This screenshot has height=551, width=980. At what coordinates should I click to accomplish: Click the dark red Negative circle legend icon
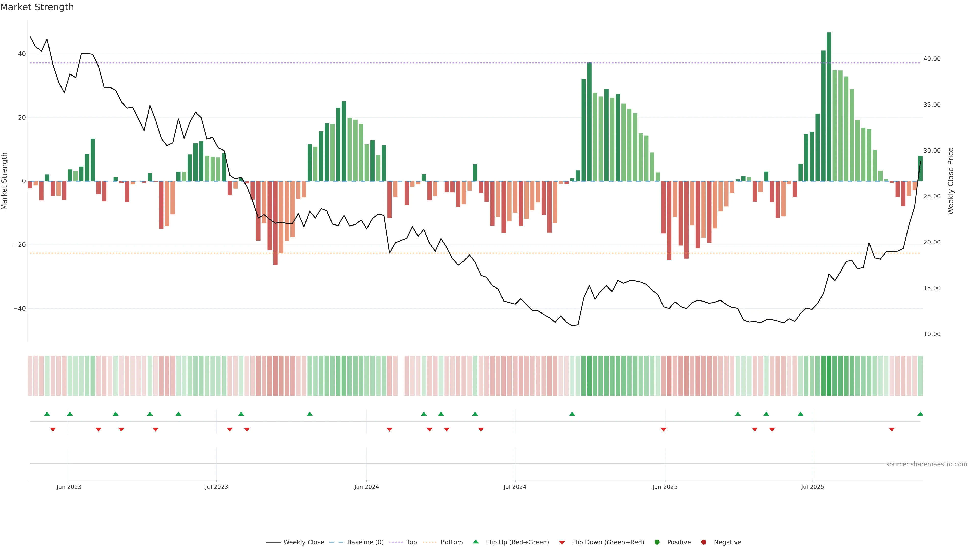(x=703, y=542)
